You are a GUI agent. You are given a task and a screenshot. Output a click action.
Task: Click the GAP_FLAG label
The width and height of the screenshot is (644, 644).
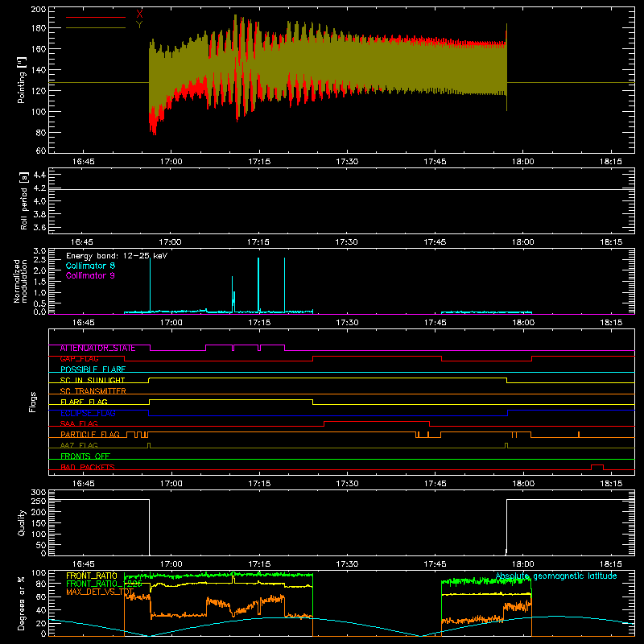[x=79, y=359]
